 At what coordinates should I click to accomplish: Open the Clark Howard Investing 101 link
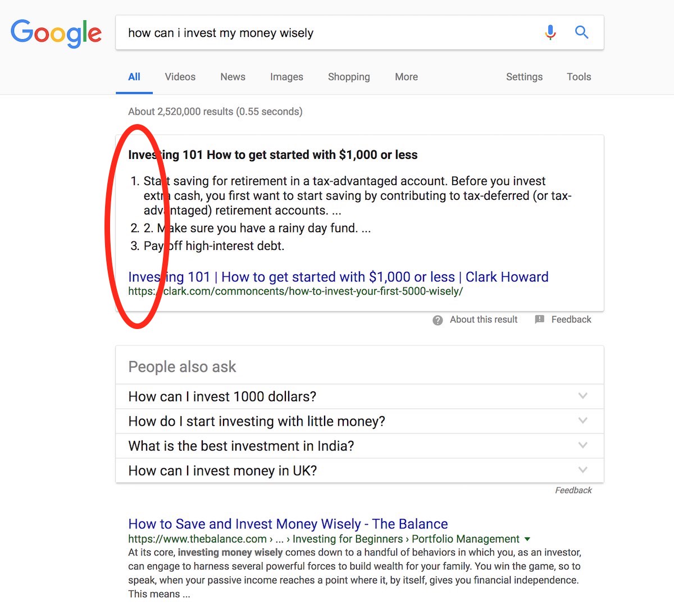[x=338, y=277]
